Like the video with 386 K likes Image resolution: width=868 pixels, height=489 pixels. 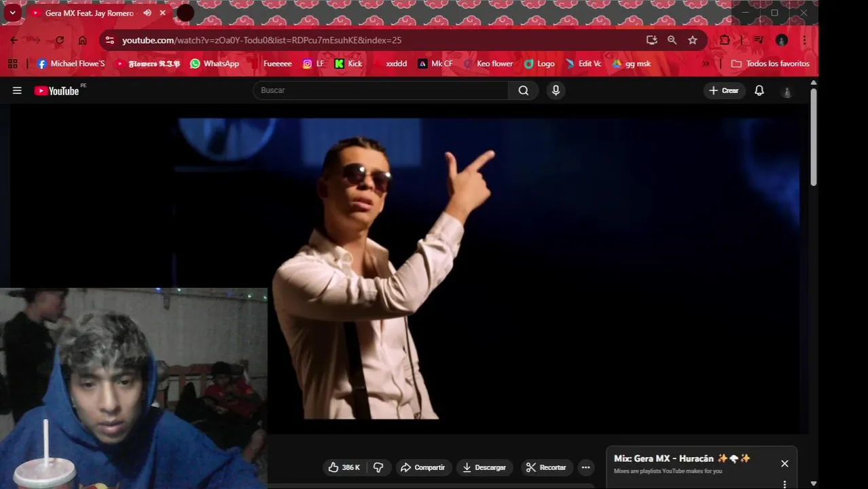pos(344,467)
